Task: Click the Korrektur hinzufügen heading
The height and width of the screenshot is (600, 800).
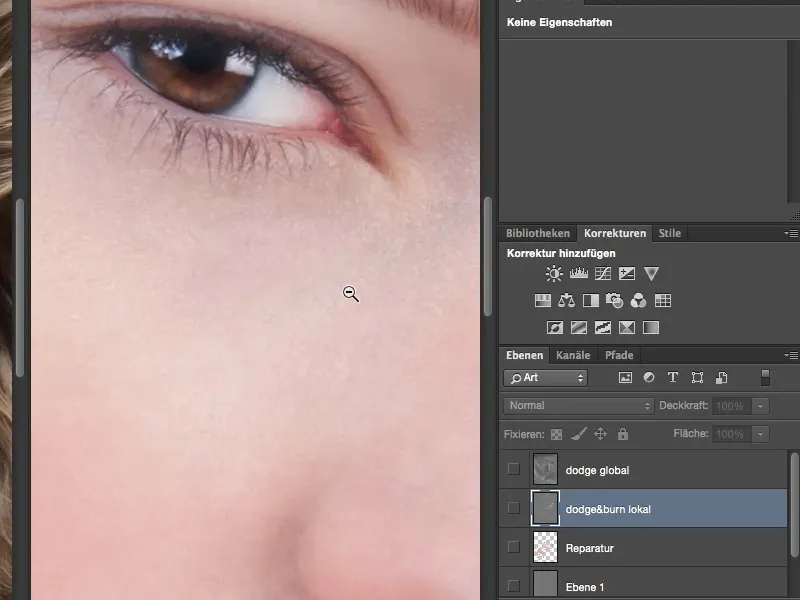Action: (x=560, y=253)
